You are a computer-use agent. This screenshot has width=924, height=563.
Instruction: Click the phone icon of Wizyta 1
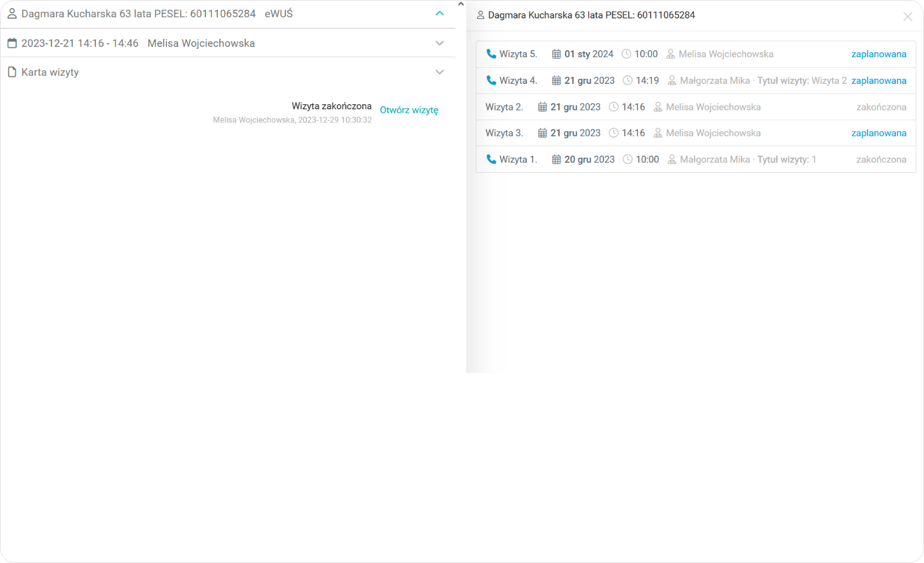click(x=491, y=159)
